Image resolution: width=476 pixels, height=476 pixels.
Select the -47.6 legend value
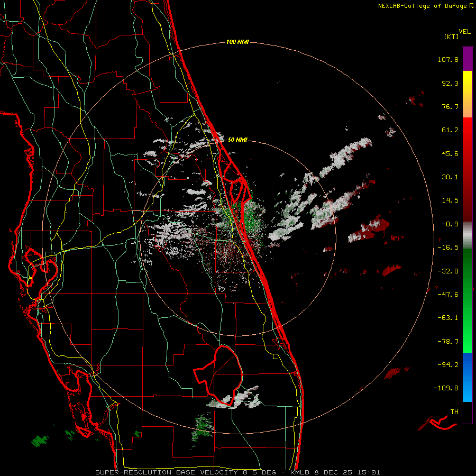[448, 295]
